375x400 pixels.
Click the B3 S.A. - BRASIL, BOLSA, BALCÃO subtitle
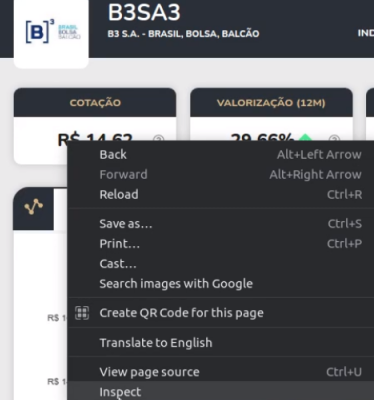coord(183,34)
